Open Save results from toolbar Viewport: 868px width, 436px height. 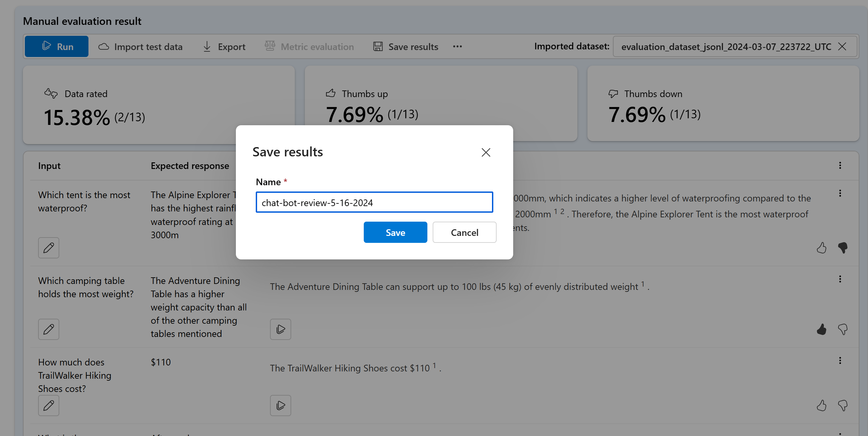406,46
